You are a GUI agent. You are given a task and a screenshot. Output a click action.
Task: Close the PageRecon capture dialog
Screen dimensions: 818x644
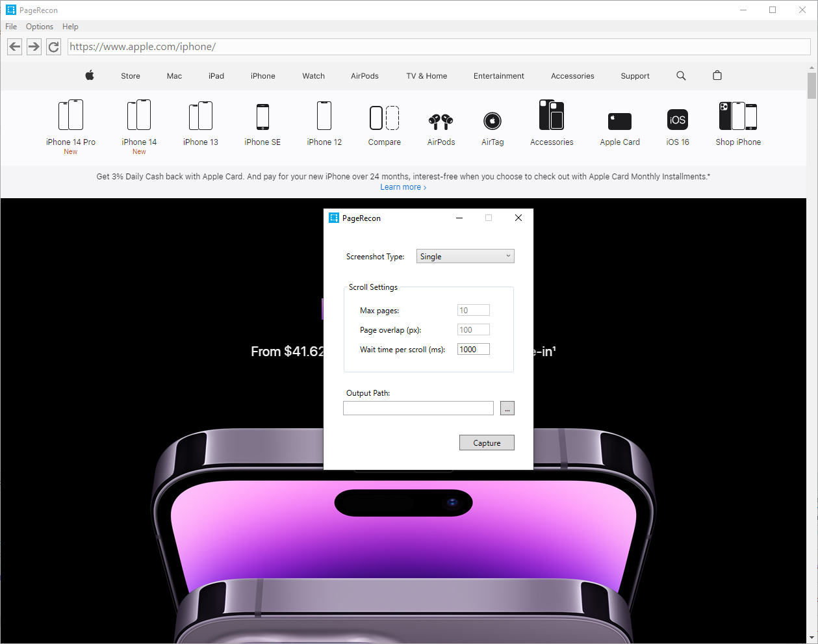[518, 218]
